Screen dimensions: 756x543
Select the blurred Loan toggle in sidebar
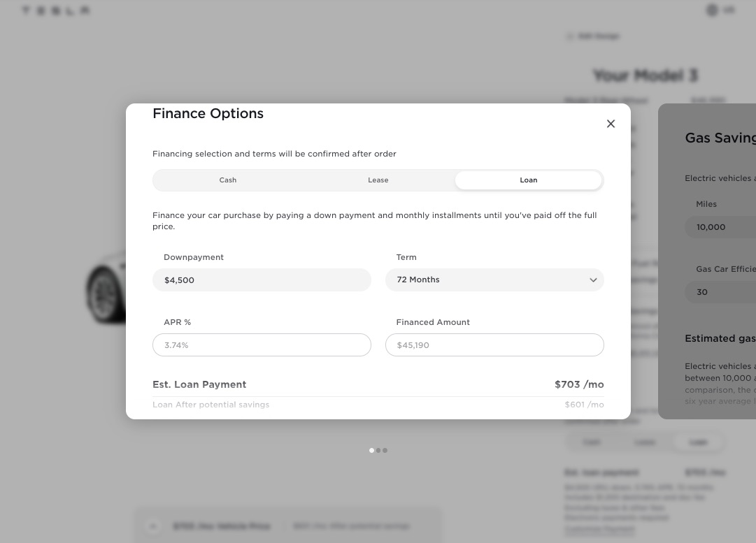point(698,442)
